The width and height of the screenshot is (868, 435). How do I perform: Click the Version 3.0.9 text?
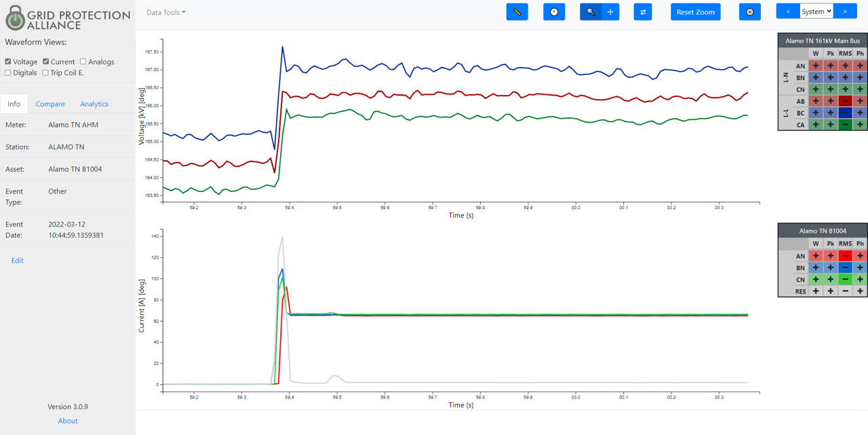point(68,406)
